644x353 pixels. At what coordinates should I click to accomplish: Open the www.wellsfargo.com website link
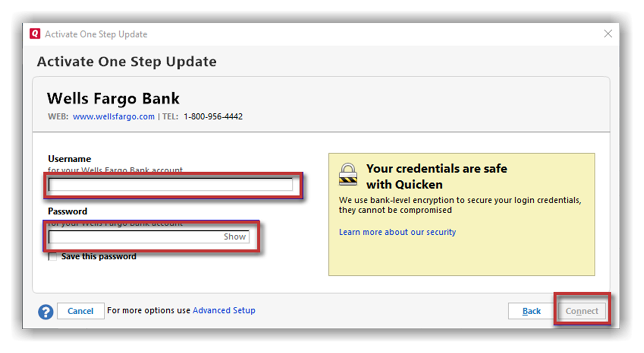[x=114, y=117]
